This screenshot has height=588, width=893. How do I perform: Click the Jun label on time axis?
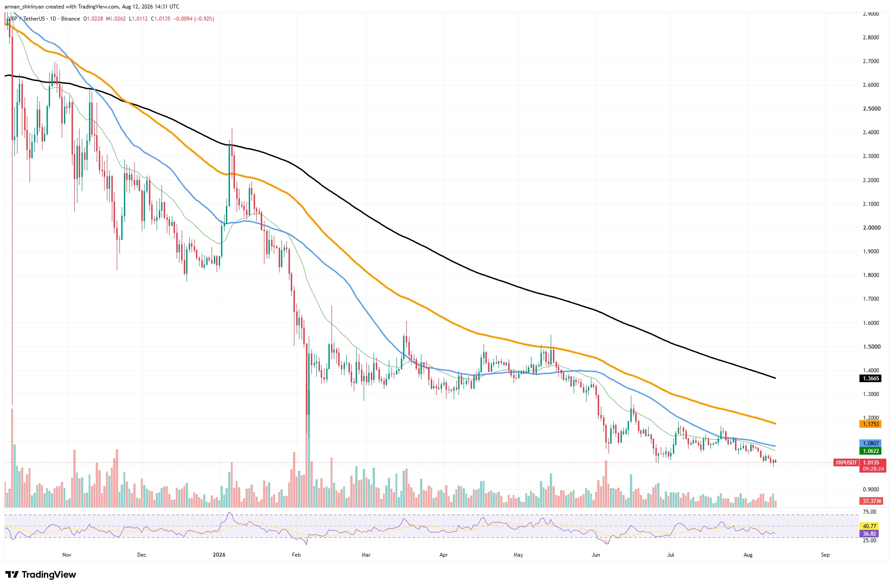595,555
